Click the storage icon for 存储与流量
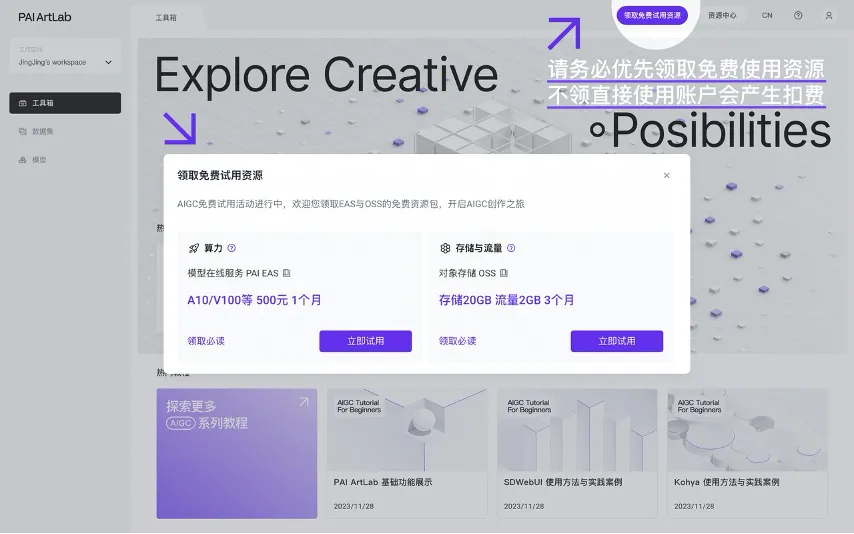Viewport: 854px width, 534px height. pos(445,248)
